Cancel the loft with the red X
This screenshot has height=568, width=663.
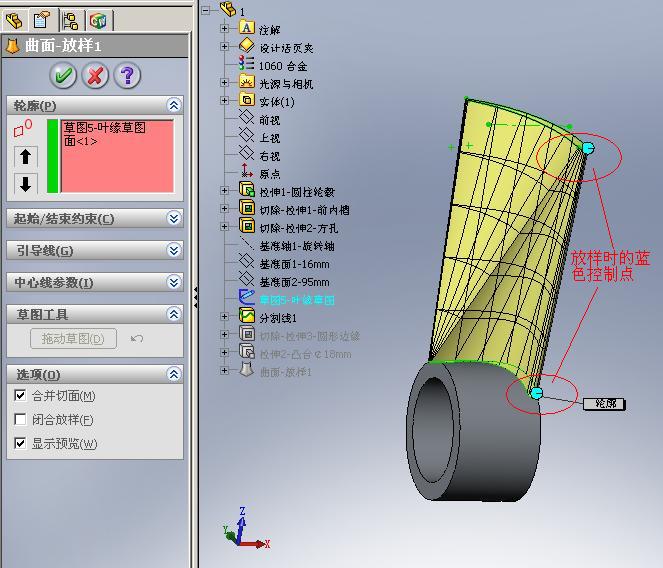(95, 76)
